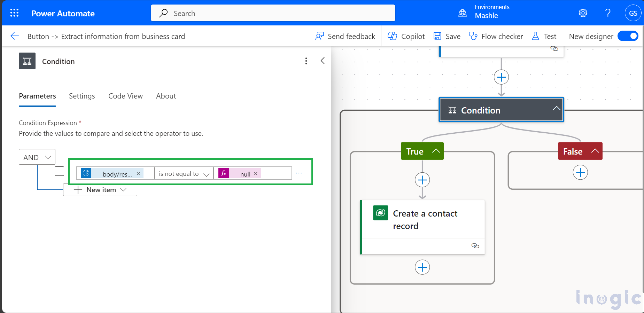The width and height of the screenshot is (644, 313).
Task: Select the Parameters tab
Action: click(37, 96)
